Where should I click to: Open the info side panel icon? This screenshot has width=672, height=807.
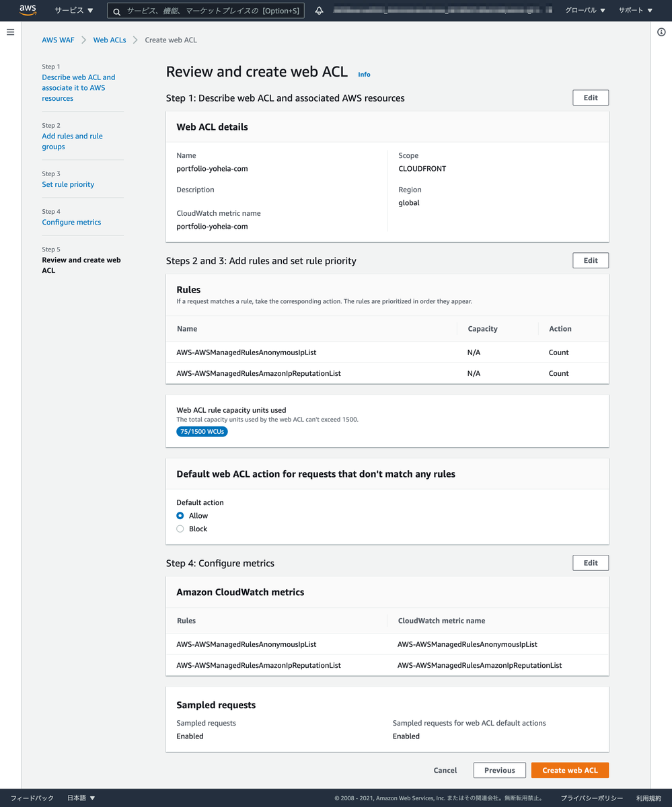point(660,32)
